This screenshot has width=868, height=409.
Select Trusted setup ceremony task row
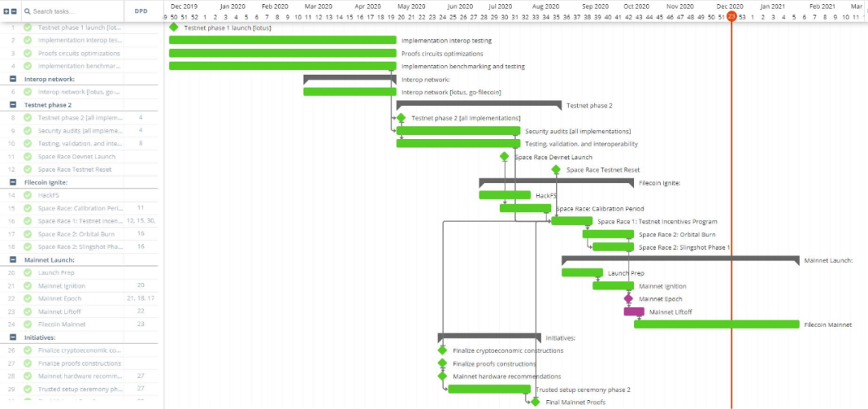pyautogui.click(x=79, y=389)
